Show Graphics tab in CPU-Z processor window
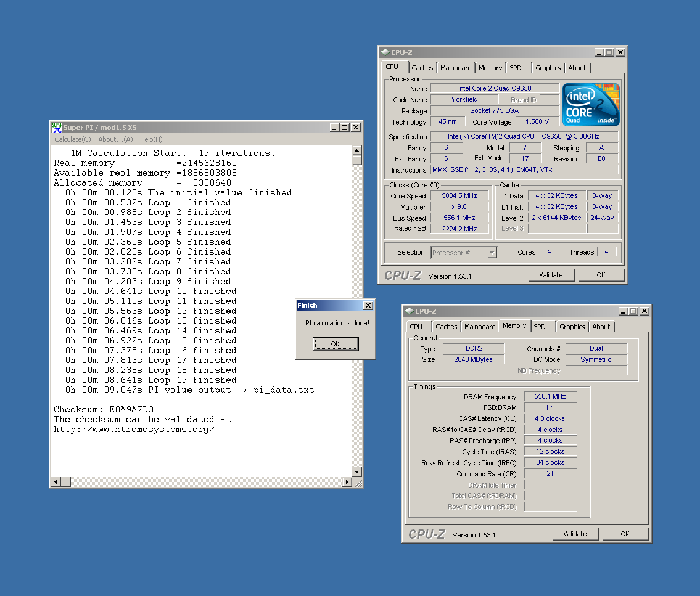This screenshot has height=596, width=700. [x=548, y=68]
